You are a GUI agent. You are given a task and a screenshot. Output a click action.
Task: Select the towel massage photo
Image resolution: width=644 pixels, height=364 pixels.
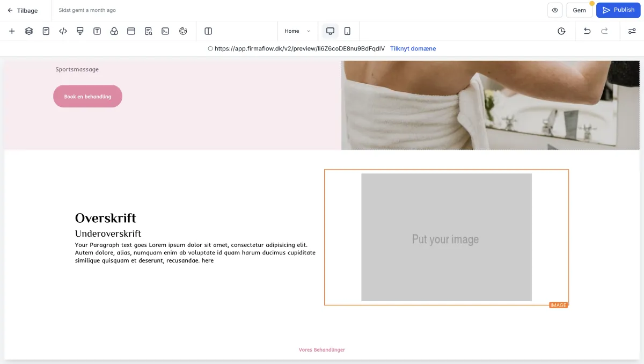tap(490, 105)
